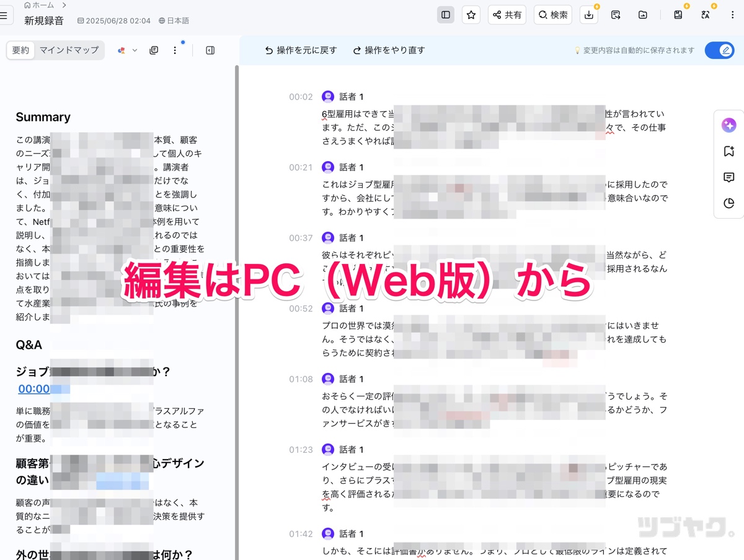Open the top-right three-dot more menu

click(x=732, y=15)
